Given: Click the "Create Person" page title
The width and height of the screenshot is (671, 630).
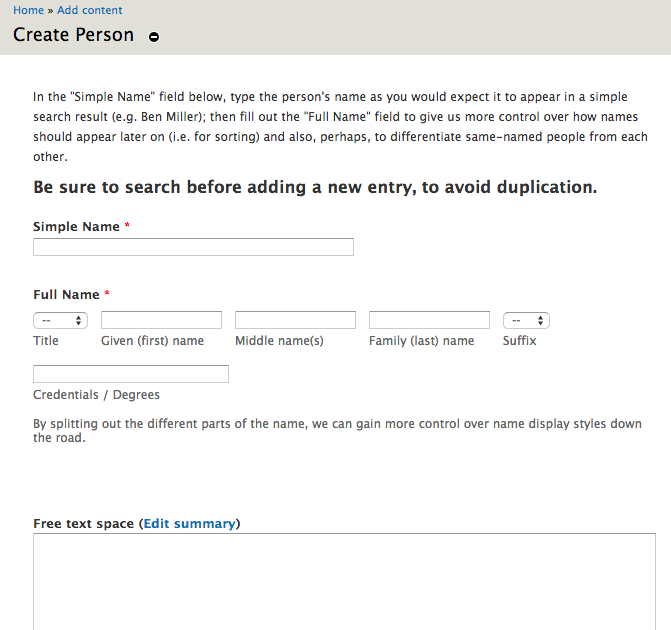Looking at the screenshot, I should pyautogui.click(x=74, y=35).
